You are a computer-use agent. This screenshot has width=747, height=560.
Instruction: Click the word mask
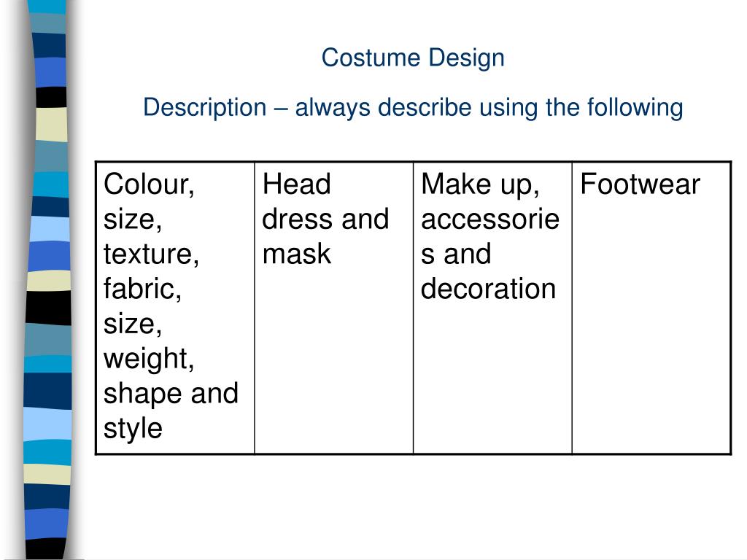click(x=296, y=253)
